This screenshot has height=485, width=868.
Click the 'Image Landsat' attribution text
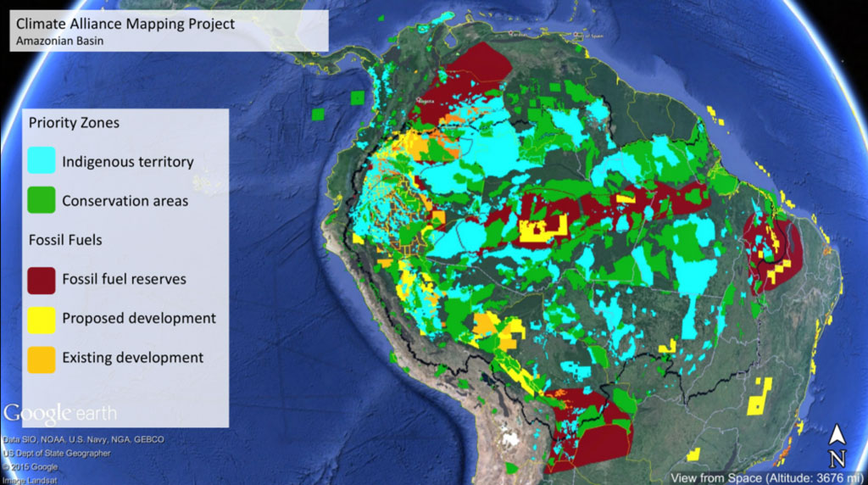click(x=30, y=480)
